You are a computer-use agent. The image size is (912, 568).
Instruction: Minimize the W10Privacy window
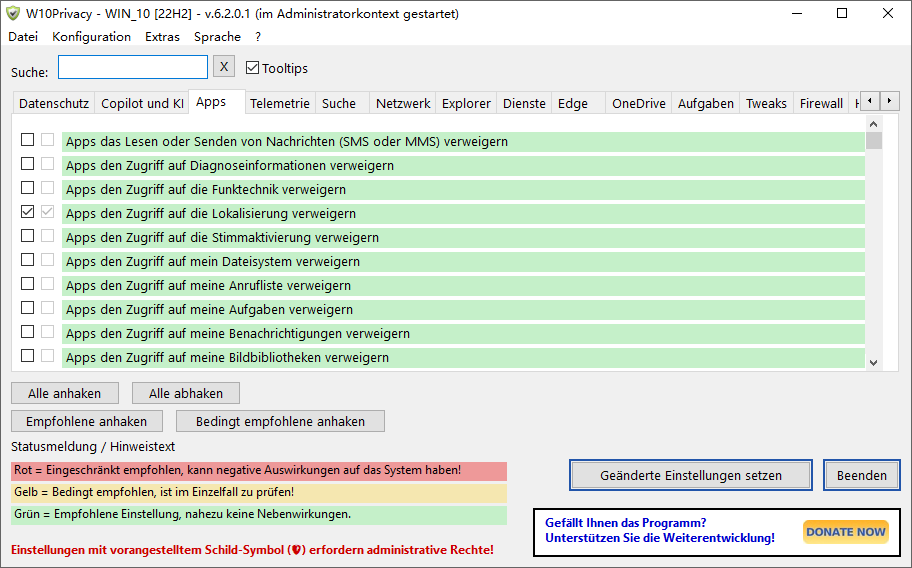pos(797,13)
